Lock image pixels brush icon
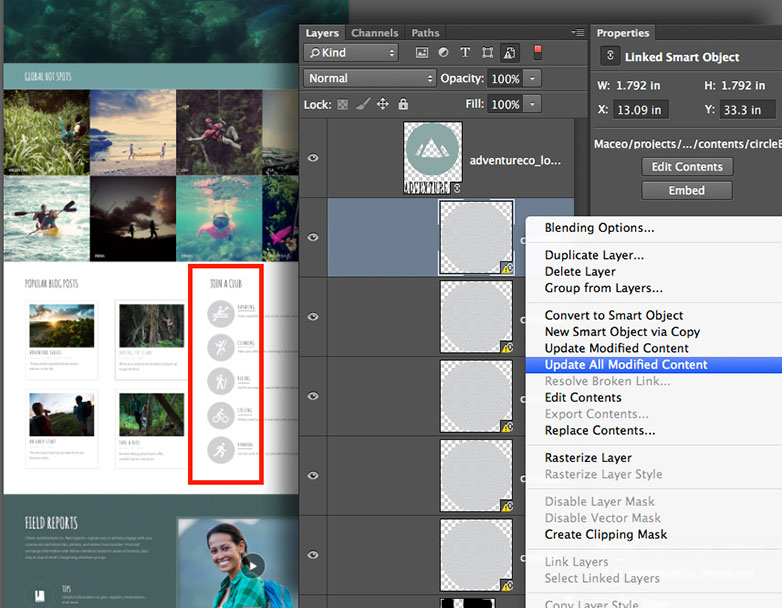The width and height of the screenshot is (782, 608). point(363,104)
